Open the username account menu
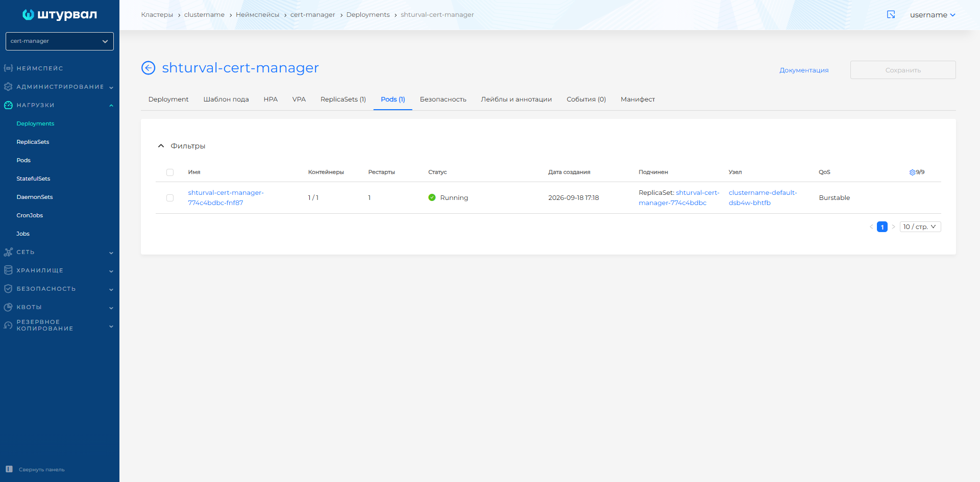Viewport: 980px width, 482px height. tap(933, 15)
